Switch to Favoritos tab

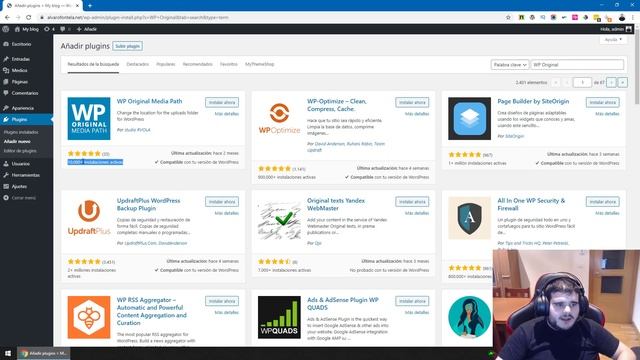(x=229, y=64)
